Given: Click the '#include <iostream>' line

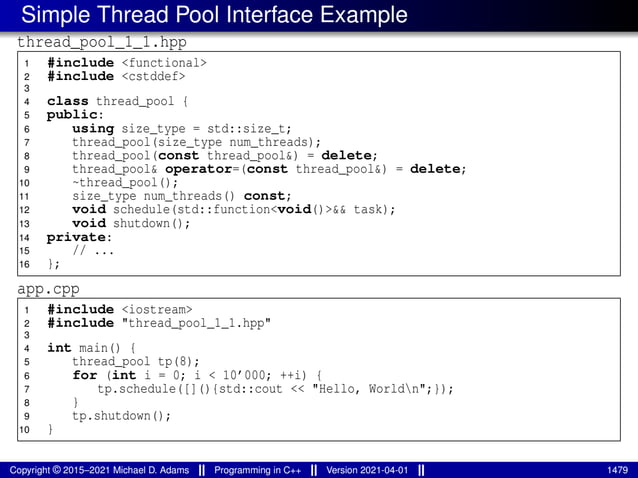Looking at the screenshot, I should pos(120,309).
